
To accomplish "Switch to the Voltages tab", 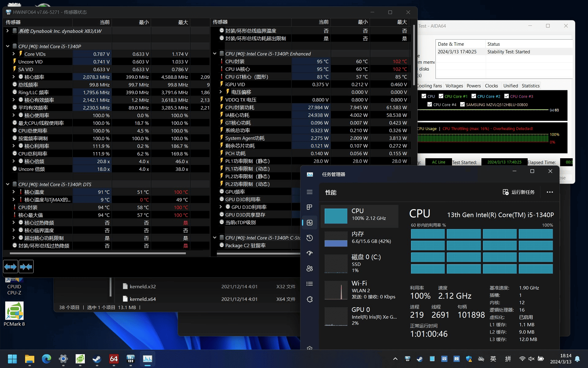I will tap(454, 86).
